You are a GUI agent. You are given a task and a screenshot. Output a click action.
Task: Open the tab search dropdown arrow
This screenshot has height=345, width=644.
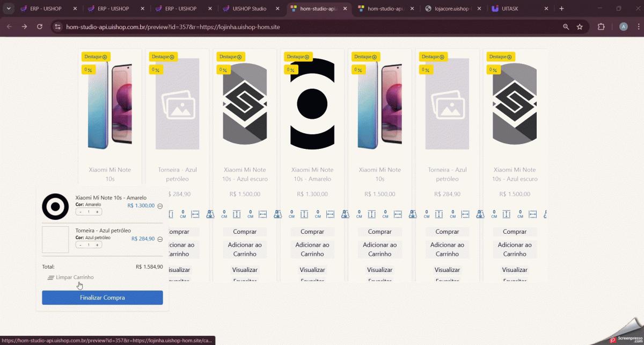[x=9, y=9]
